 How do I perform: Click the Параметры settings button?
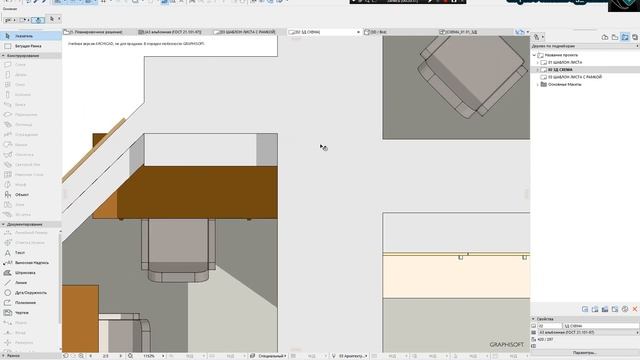point(585,353)
